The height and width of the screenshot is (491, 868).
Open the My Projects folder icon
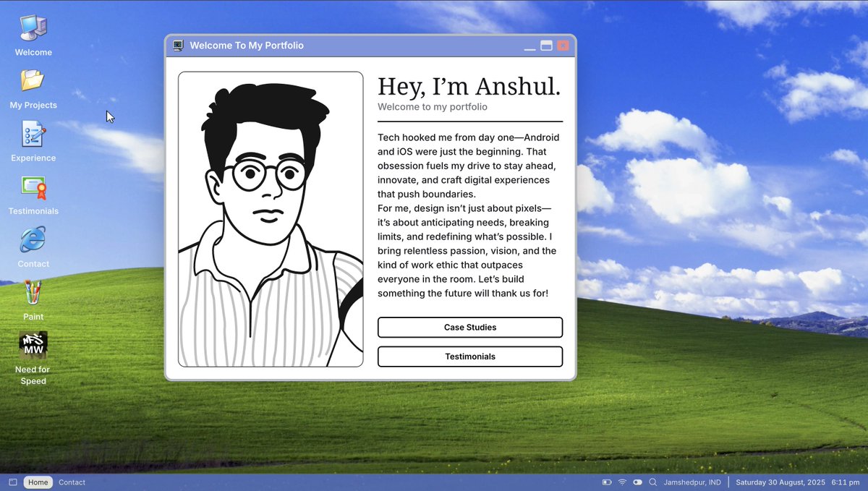[33, 80]
